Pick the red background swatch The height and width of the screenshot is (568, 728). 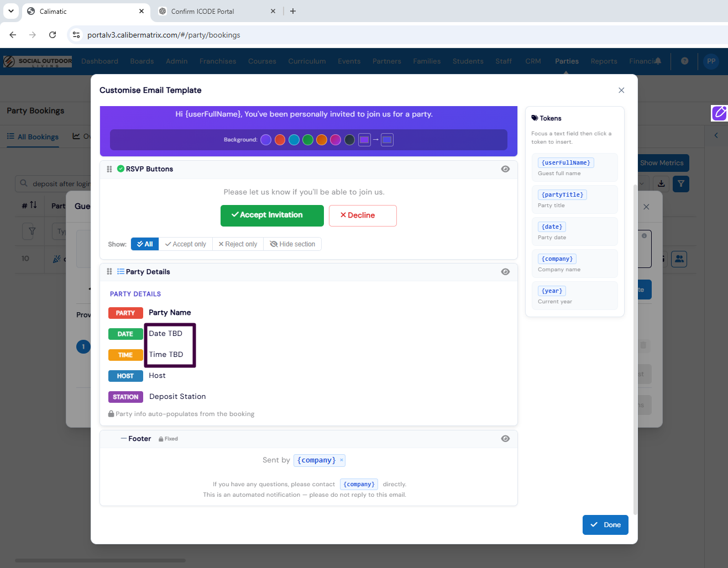pyautogui.click(x=280, y=140)
